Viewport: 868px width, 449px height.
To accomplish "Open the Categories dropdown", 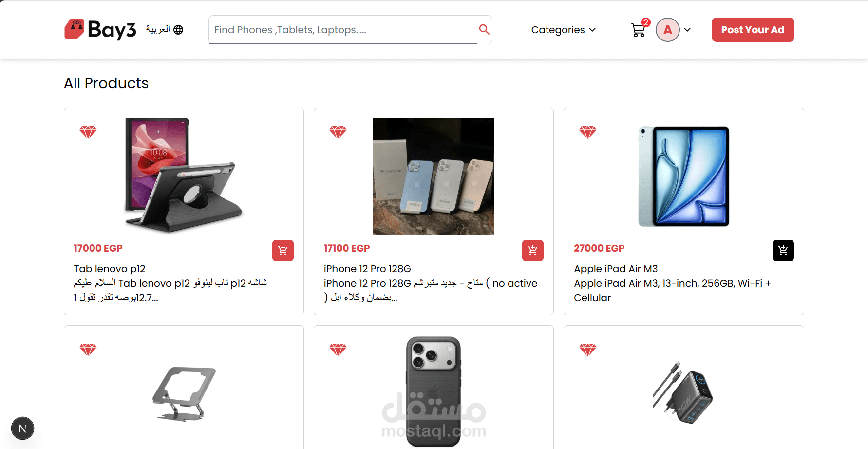I will [563, 30].
